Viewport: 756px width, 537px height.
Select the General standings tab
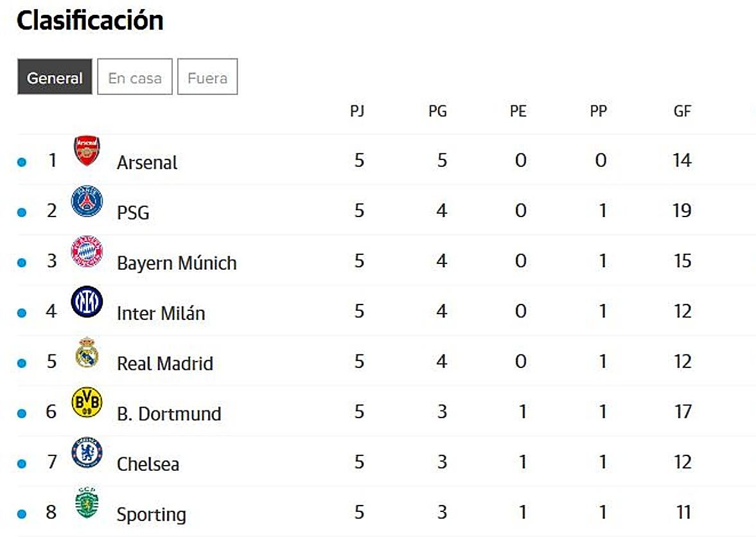tap(55, 77)
